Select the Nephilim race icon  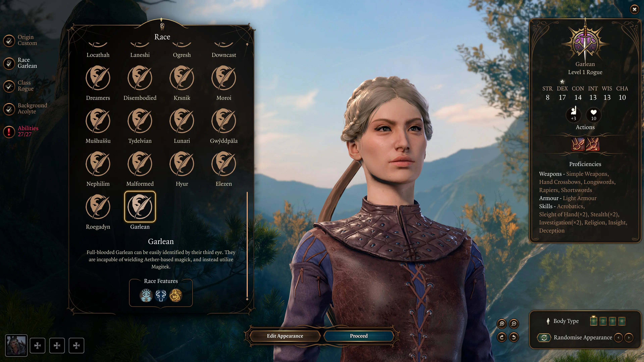pyautogui.click(x=98, y=164)
